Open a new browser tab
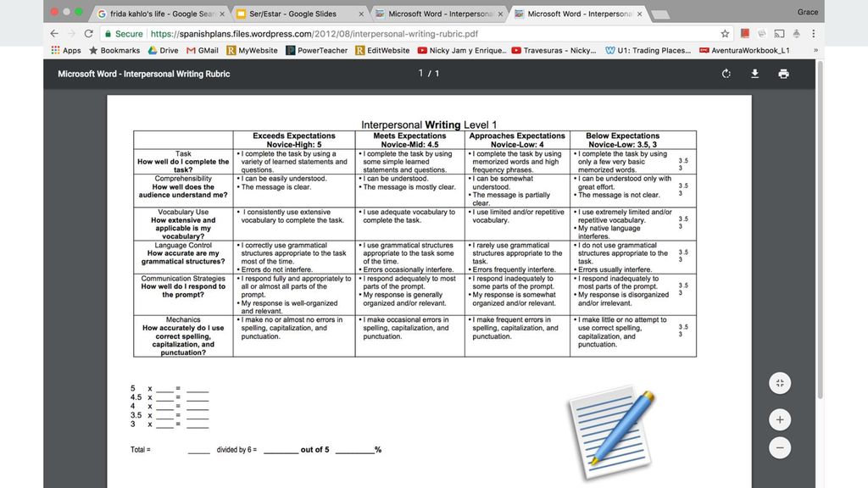 660,14
